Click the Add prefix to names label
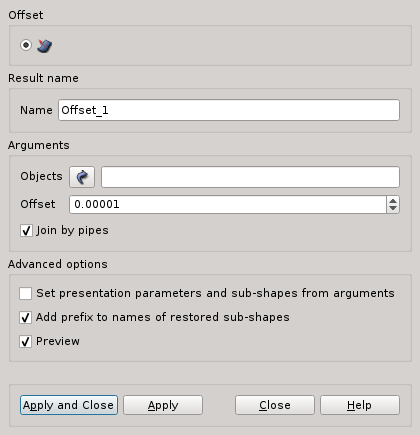 click(163, 317)
